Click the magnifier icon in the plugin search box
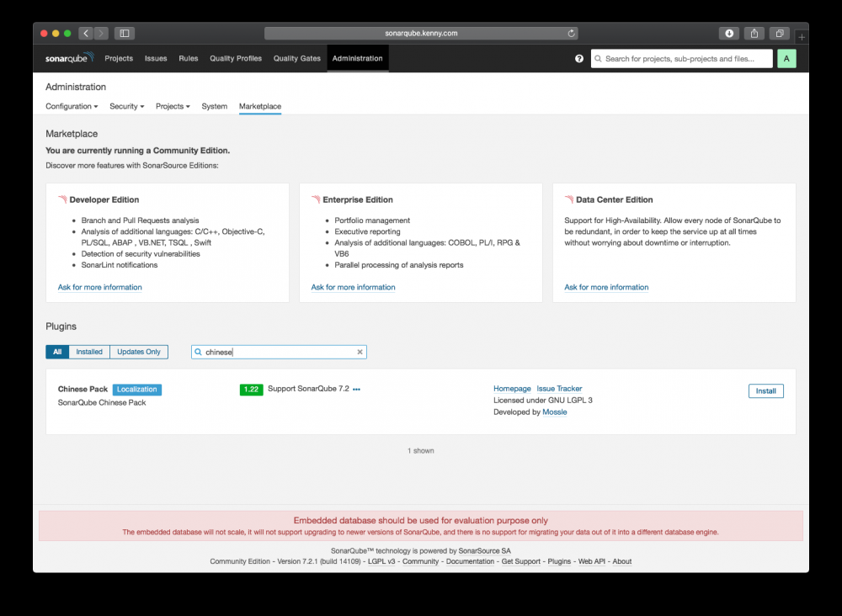This screenshot has width=842, height=616. [198, 352]
